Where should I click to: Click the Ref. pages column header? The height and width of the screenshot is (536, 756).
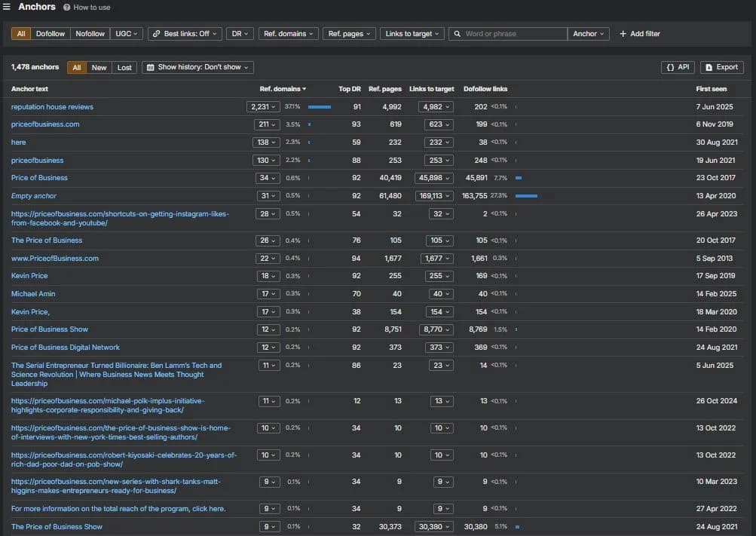point(384,89)
